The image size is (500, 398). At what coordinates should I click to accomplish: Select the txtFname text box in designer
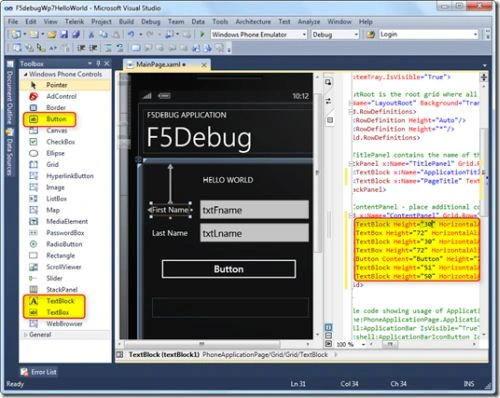(x=254, y=210)
